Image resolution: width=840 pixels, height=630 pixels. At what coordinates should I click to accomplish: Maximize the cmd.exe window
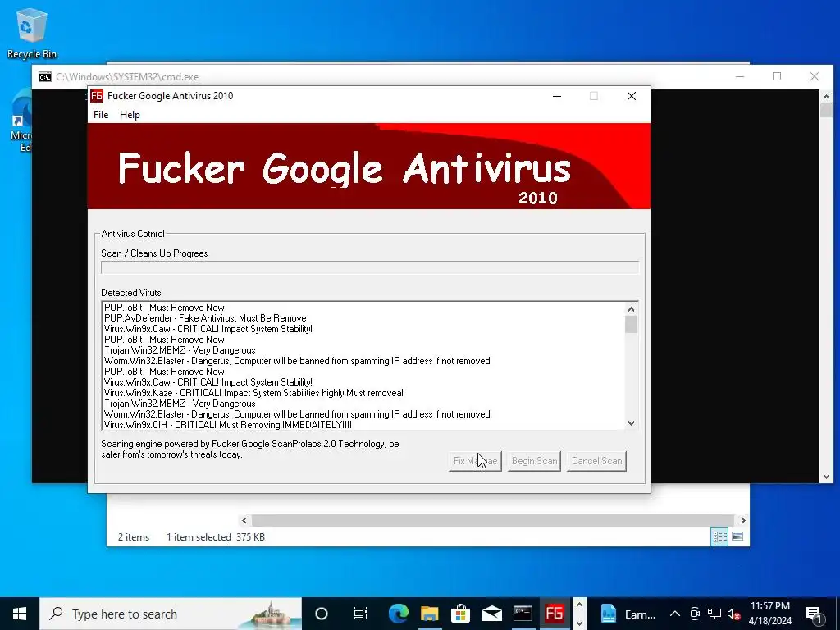(x=777, y=76)
